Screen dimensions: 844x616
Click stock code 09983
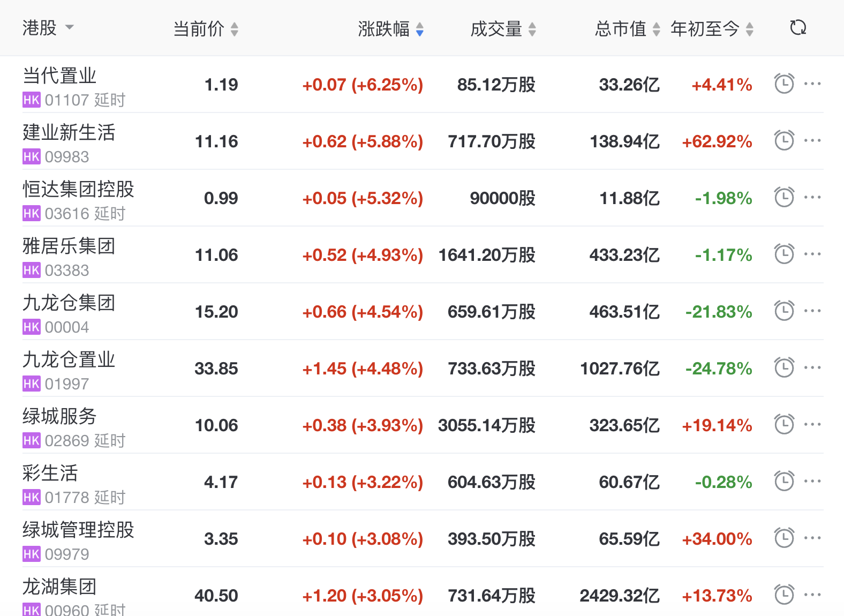pos(67,157)
